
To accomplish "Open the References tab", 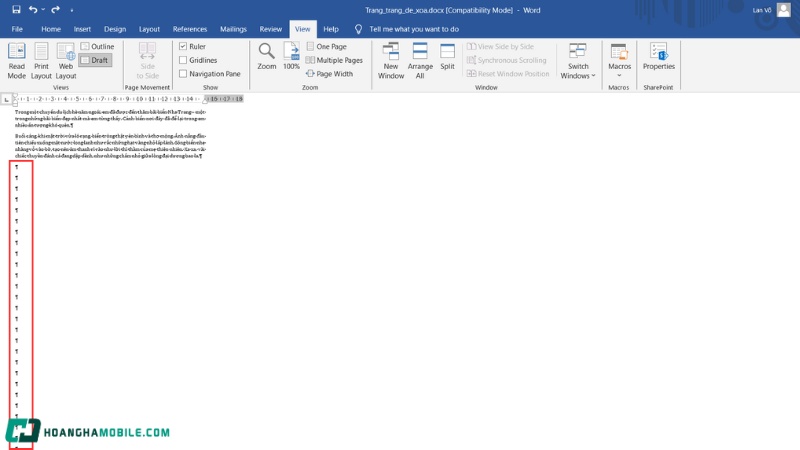I will (x=190, y=29).
